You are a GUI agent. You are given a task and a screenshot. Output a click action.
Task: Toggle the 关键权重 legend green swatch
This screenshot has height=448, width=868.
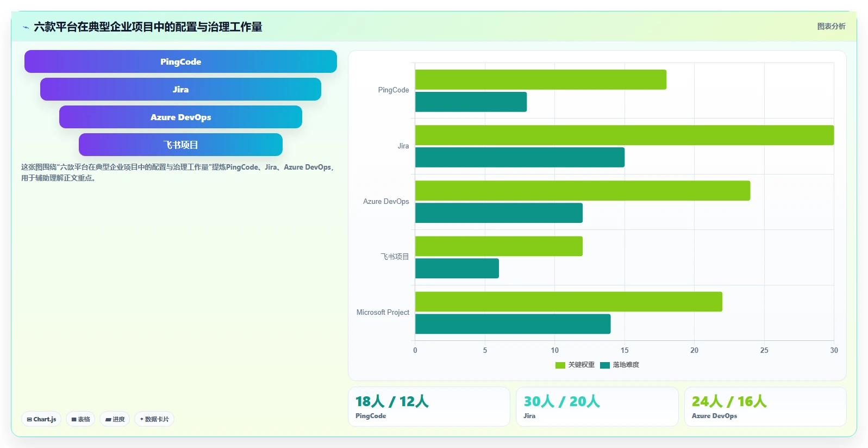[560, 365]
